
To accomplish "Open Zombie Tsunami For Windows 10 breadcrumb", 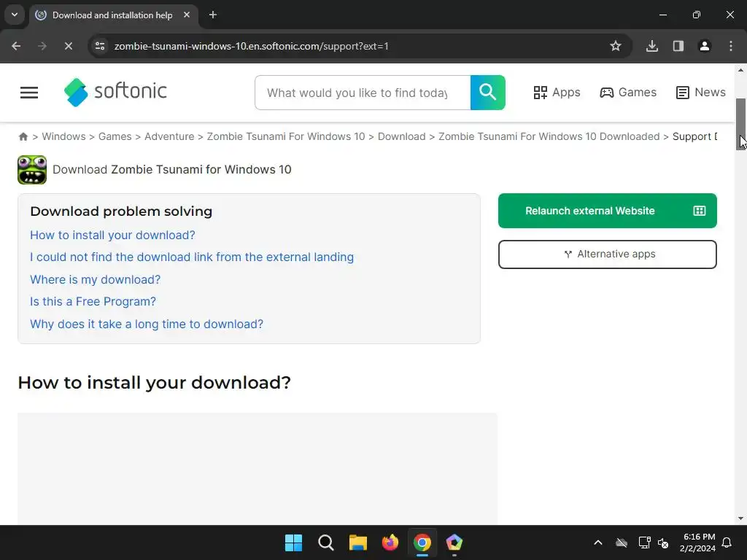I will (x=286, y=136).
